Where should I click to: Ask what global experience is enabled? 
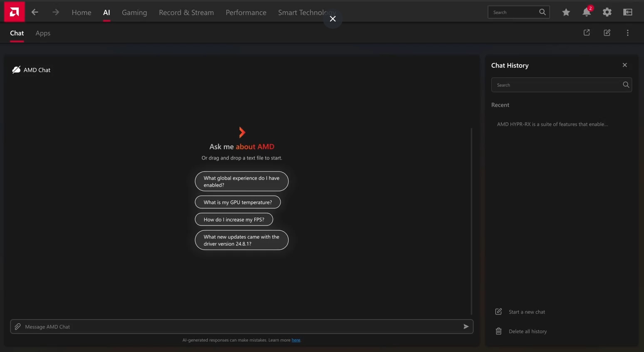coord(242,181)
